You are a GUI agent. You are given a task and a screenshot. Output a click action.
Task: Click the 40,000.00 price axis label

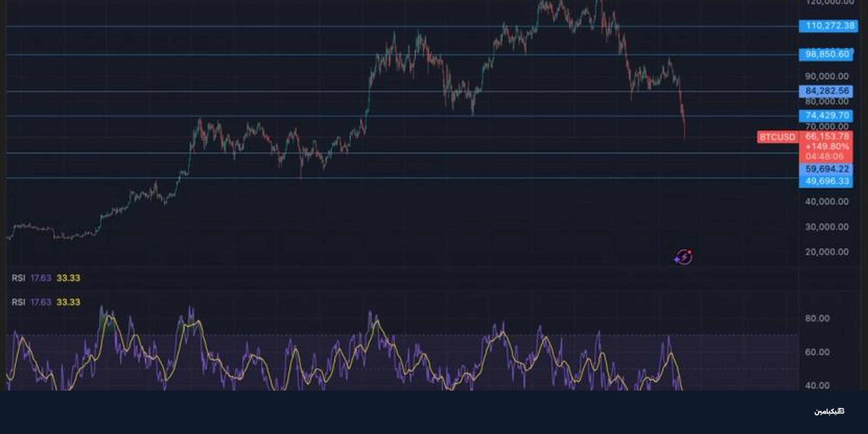coord(827,201)
